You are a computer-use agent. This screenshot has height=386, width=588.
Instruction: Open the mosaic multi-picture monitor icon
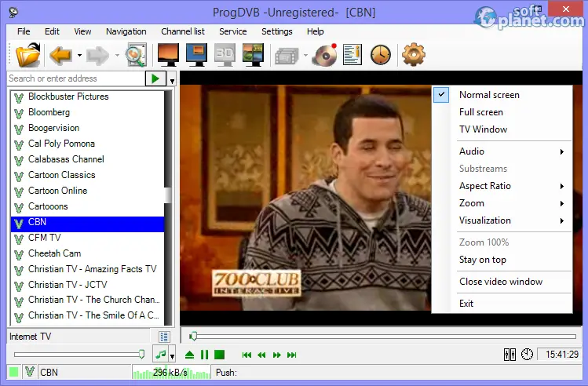coord(253,55)
